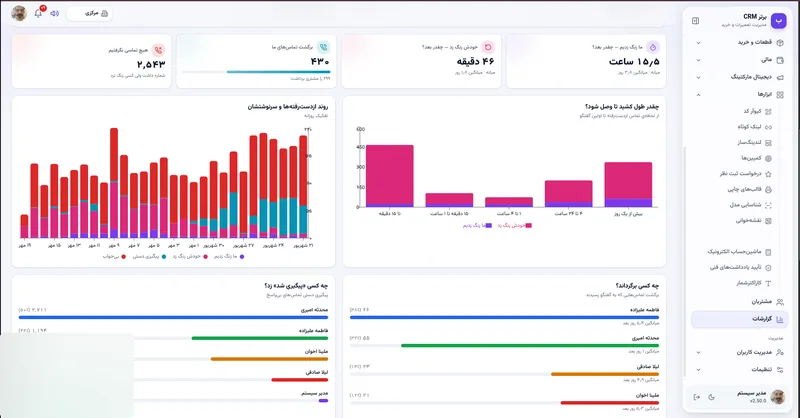The image size is (800, 418).
Task: Collapse the sidebar panel icon
Action: pos(695,21)
